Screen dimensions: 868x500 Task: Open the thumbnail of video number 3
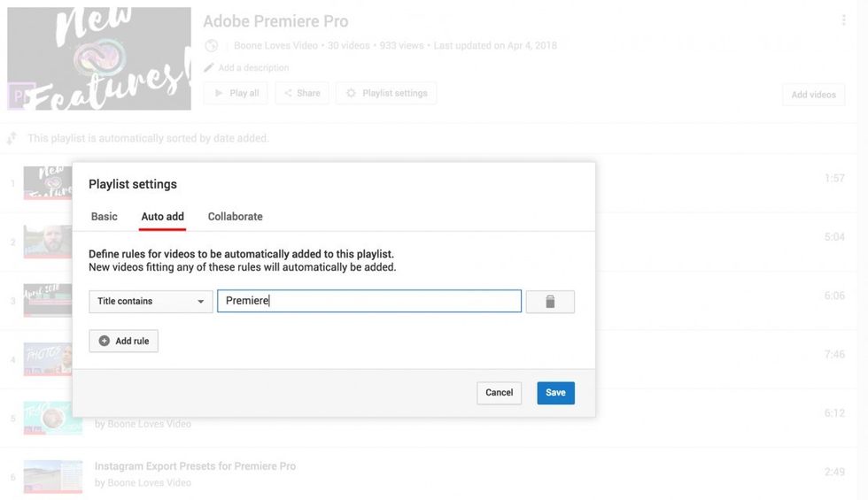(48, 300)
